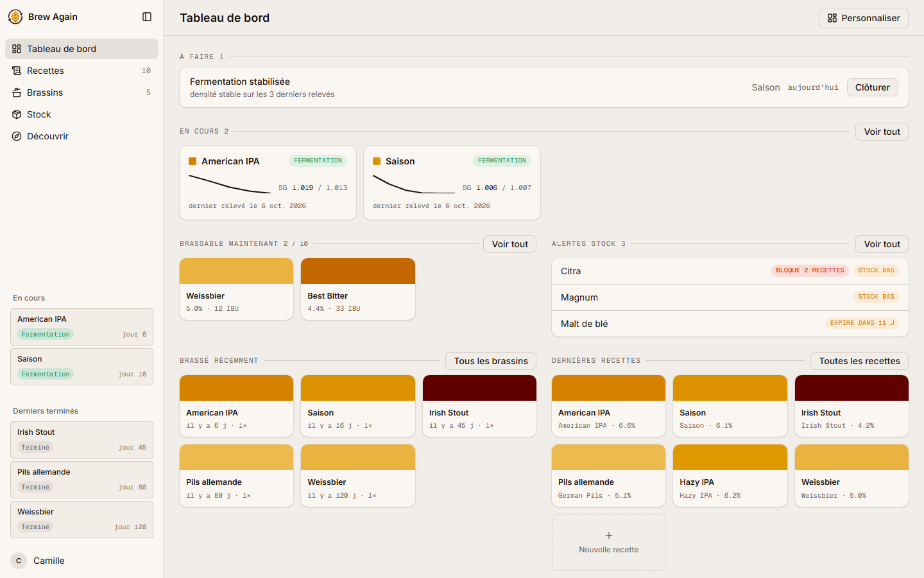Click Clôturer for the Saison fermentation task

[x=873, y=87]
